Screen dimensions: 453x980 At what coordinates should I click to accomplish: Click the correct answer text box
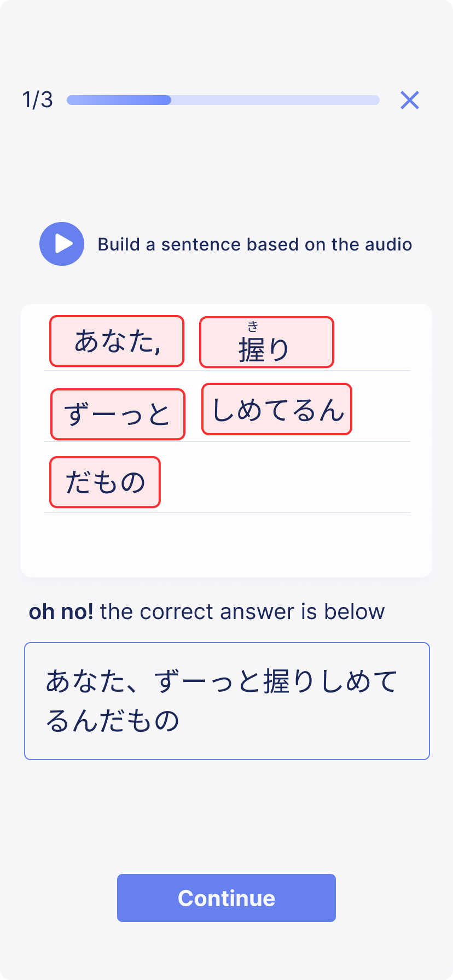[227, 701]
